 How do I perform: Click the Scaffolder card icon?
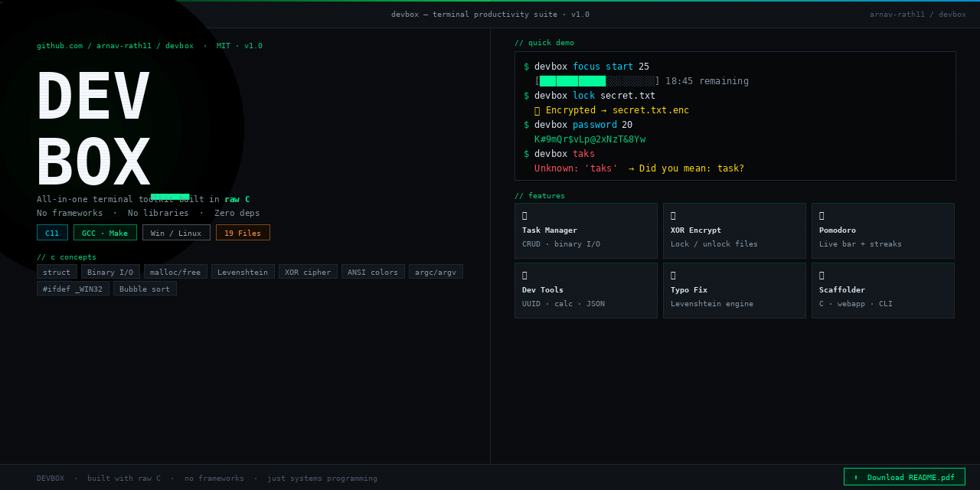tap(822, 276)
